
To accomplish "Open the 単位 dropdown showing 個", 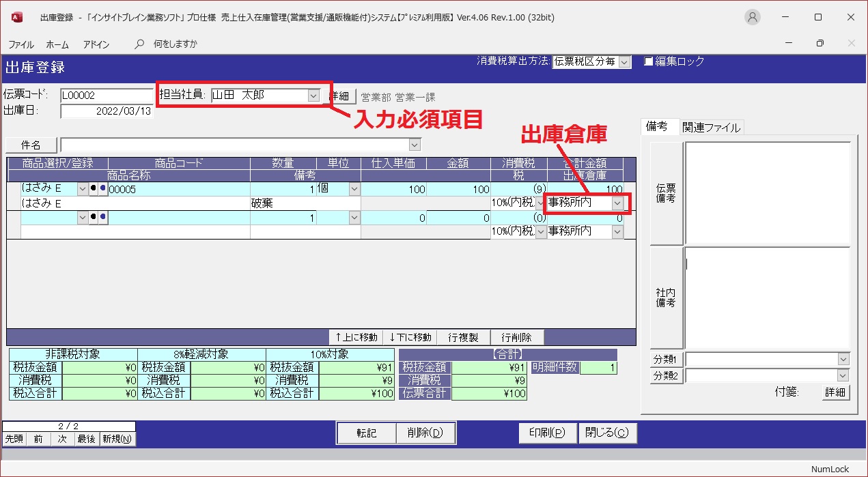I will (x=354, y=189).
